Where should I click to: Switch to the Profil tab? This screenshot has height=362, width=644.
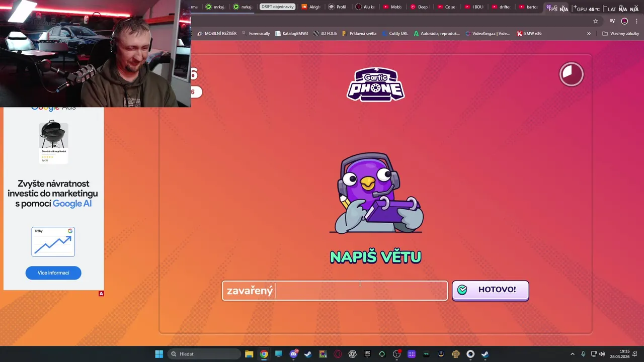[338, 7]
